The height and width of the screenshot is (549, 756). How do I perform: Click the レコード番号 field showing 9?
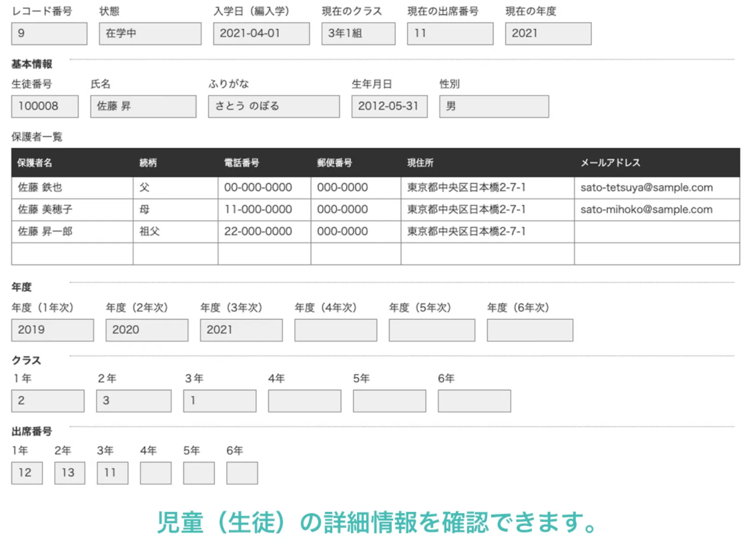tap(49, 34)
